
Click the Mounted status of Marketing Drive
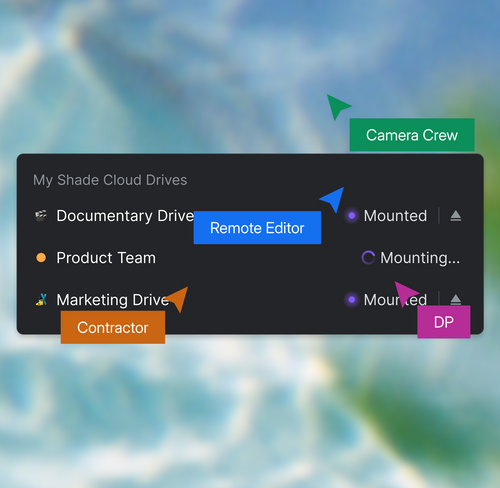(395, 300)
